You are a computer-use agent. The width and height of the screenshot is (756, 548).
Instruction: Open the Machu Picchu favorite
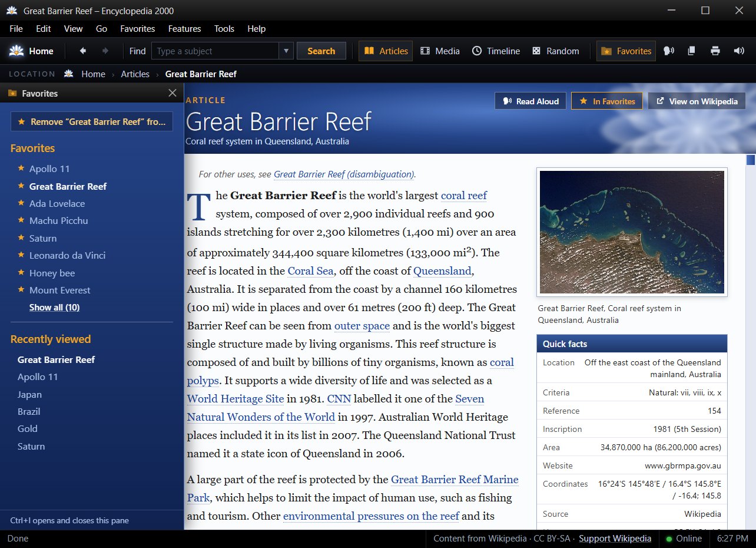[x=58, y=221]
